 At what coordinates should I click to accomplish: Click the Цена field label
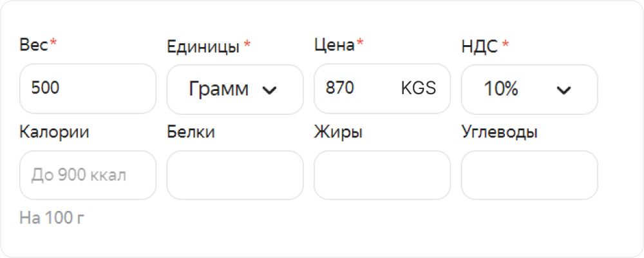point(334,45)
